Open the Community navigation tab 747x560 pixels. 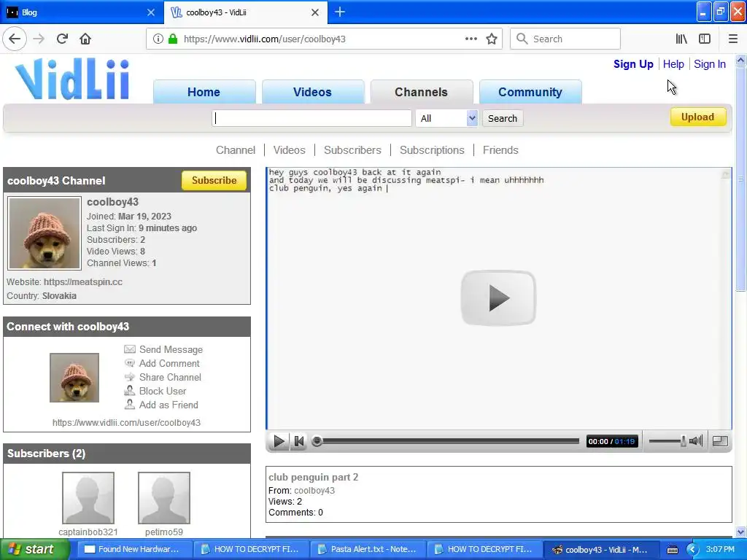[530, 92]
